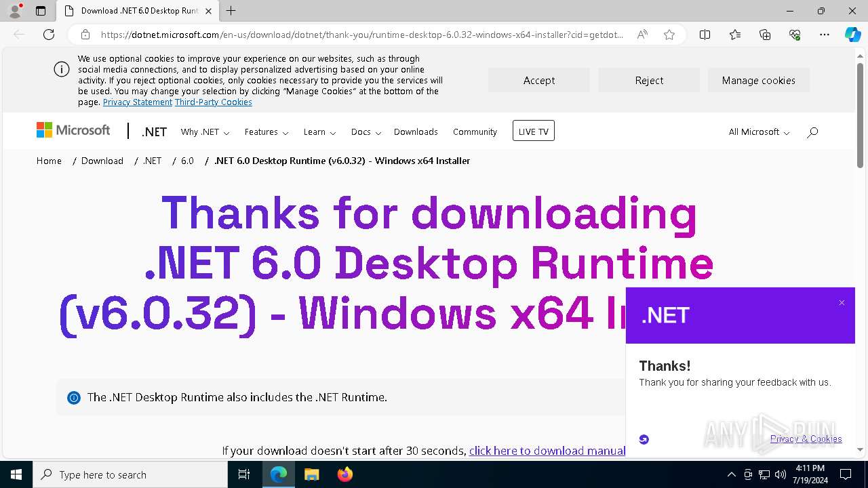This screenshot has width=868, height=488.
Task: Open split screen view
Action: point(705,35)
